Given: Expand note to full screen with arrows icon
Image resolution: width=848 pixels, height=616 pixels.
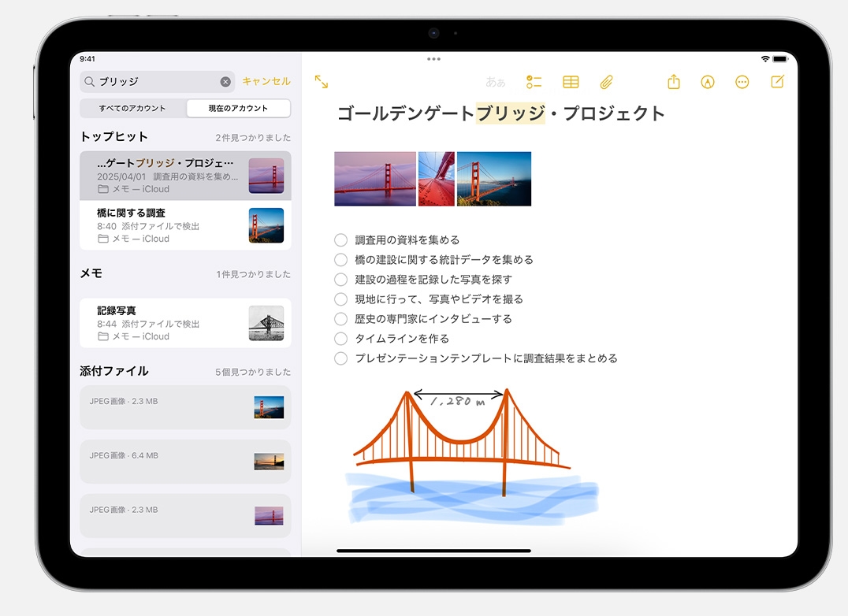Looking at the screenshot, I should pos(322,82).
